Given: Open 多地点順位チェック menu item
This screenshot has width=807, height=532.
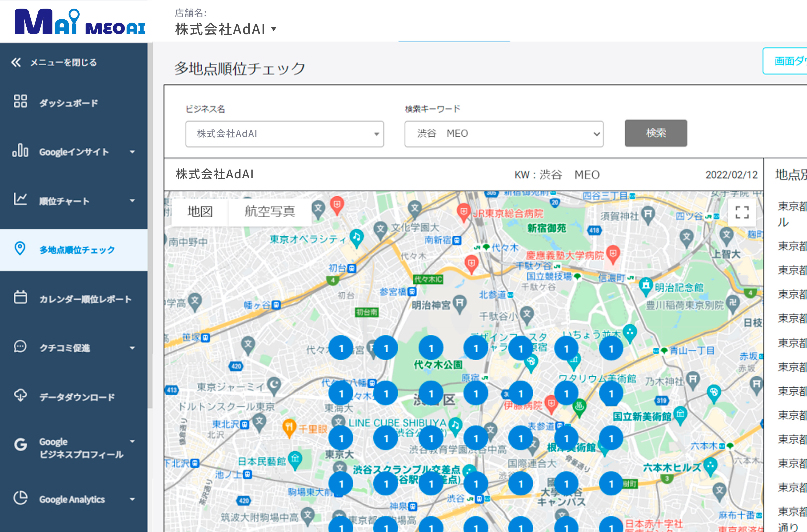Looking at the screenshot, I should tap(74, 250).
